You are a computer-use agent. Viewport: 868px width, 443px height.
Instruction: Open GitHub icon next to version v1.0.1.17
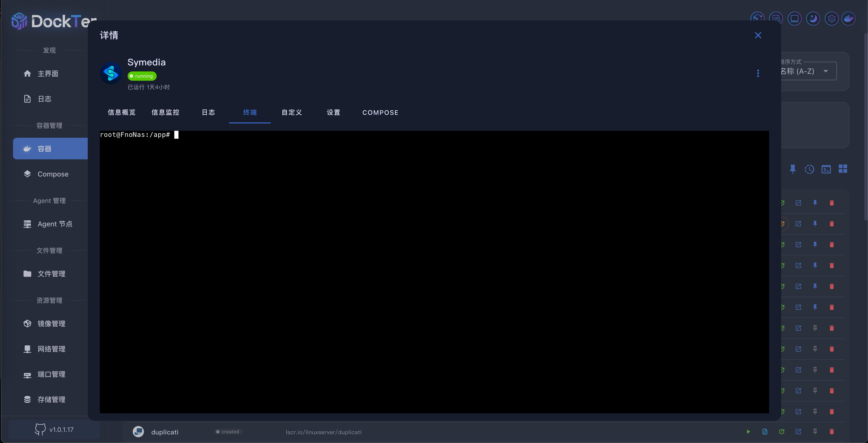[x=40, y=429]
